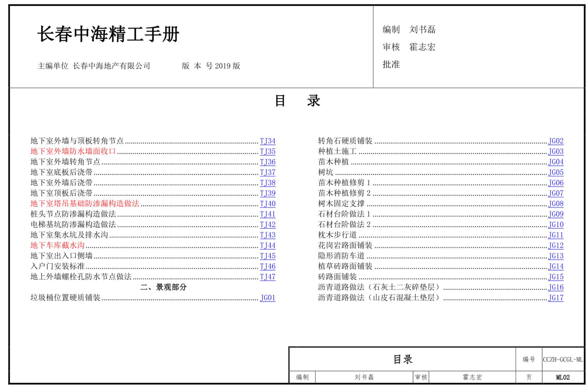Click the JG02 转角石硬质铺装 link
The height and width of the screenshot is (387, 588).
pos(556,141)
